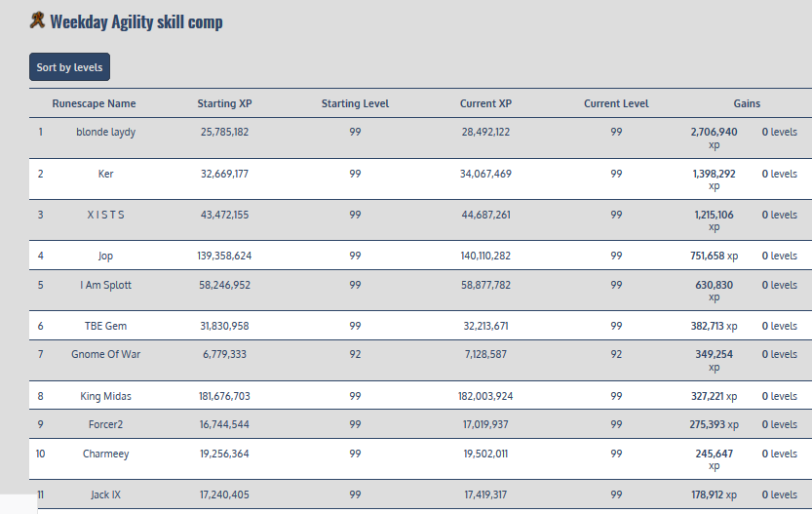The width and height of the screenshot is (812, 514).
Task: Click the player name Ker
Action: coord(105,174)
